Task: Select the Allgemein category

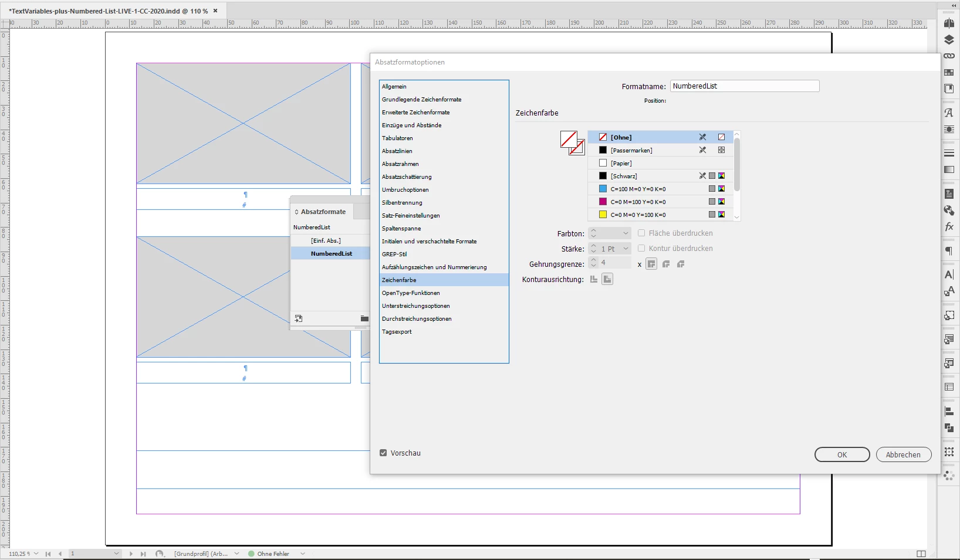Action: [x=444, y=86]
